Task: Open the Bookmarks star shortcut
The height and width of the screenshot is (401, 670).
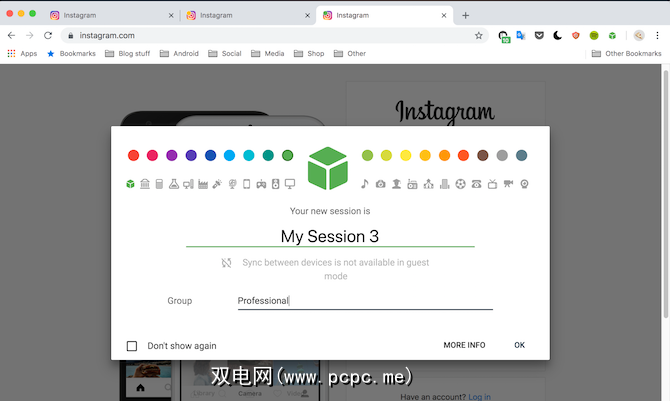Action: [71, 53]
